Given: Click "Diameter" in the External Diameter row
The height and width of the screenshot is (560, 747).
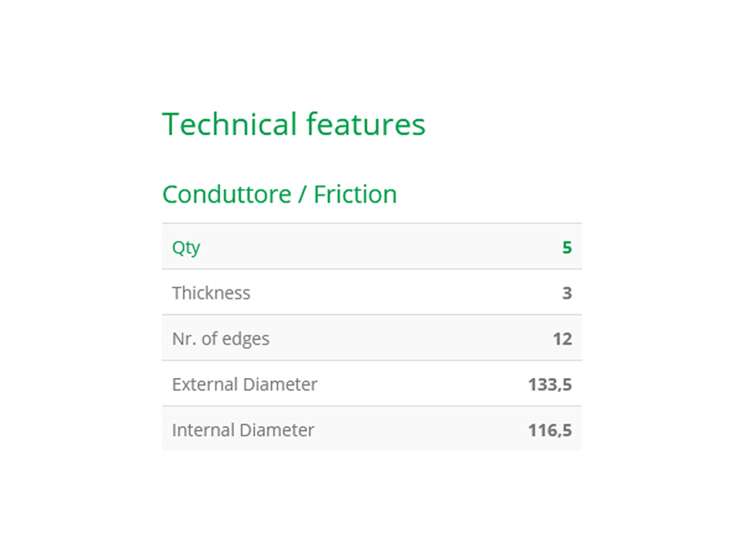Looking at the screenshot, I should point(280,385).
